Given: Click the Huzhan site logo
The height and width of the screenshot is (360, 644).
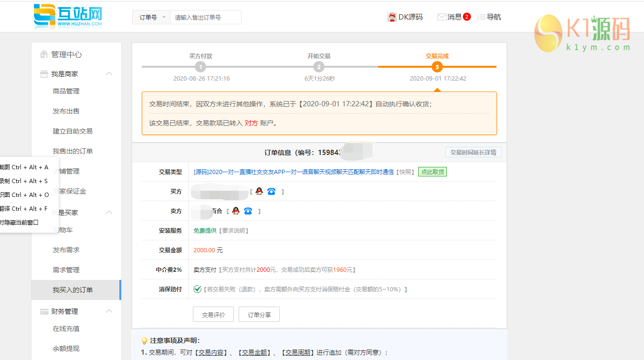Looking at the screenshot, I should click(x=68, y=16).
